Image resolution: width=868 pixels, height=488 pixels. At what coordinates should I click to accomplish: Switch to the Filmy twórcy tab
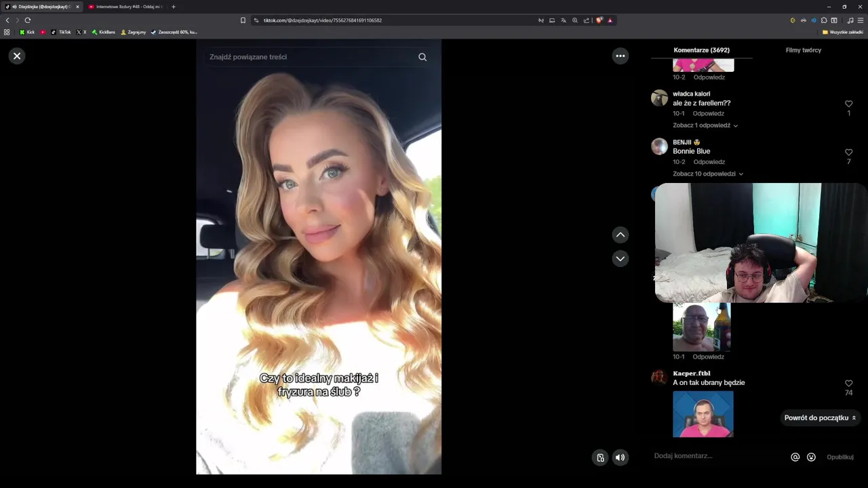point(804,50)
